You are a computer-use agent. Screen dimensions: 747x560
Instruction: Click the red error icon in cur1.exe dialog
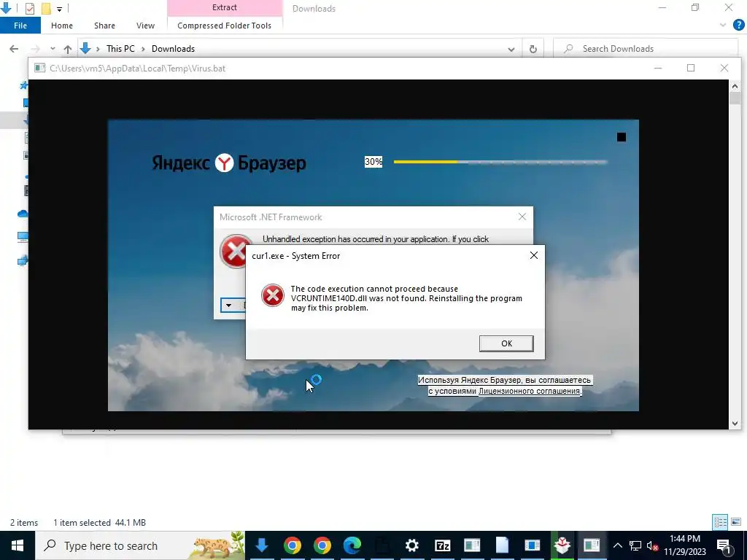pos(273,295)
